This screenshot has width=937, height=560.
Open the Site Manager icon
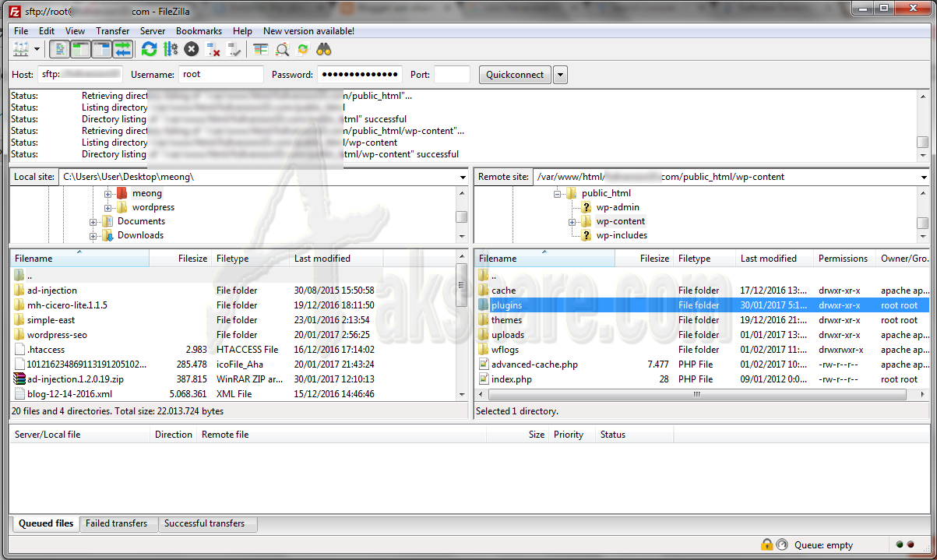tap(20, 50)
